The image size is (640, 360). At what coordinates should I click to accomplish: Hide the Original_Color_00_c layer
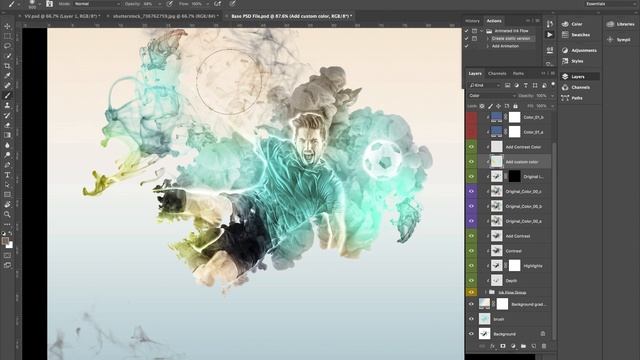[471, 191]
